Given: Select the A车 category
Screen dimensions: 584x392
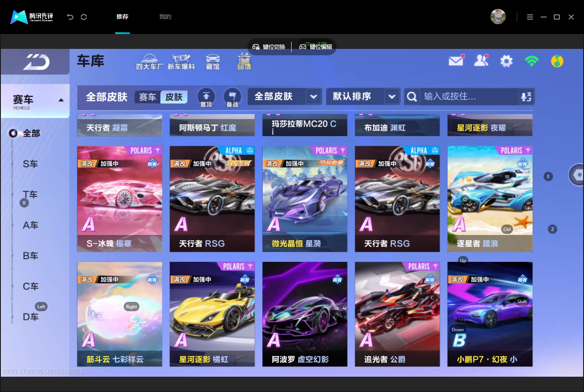Looking at the screenshot, I should pos(31,225).
